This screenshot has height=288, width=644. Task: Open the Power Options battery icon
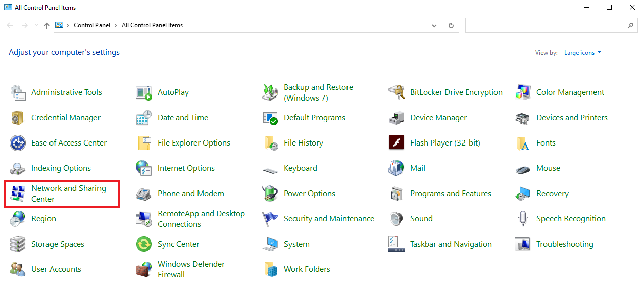[x=270, y=194]
